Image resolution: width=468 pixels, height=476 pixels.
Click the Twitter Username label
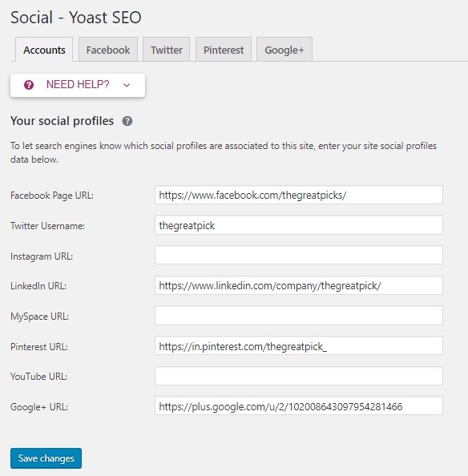pos(47,226)
